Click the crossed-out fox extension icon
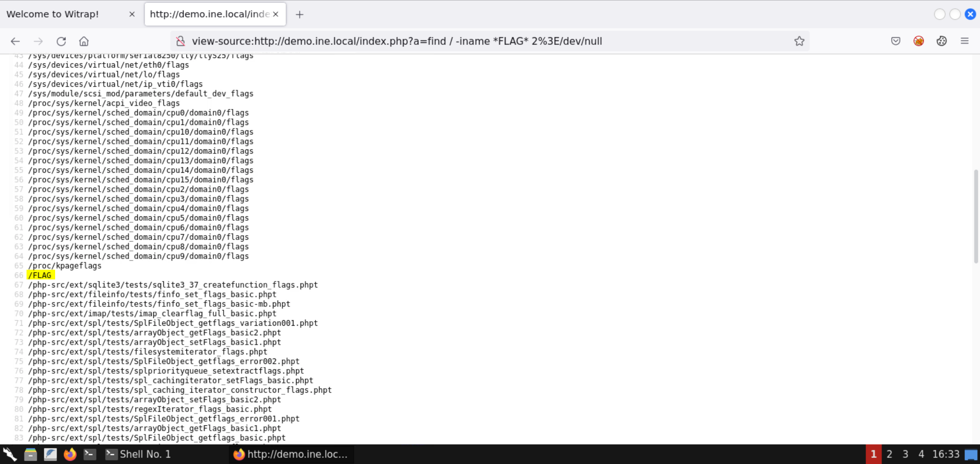The image size is (980, 464). tap(919, 41)
